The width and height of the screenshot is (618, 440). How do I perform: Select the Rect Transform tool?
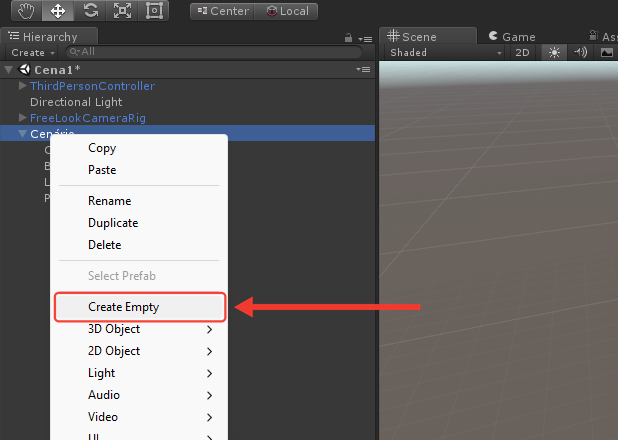[154, 11]
